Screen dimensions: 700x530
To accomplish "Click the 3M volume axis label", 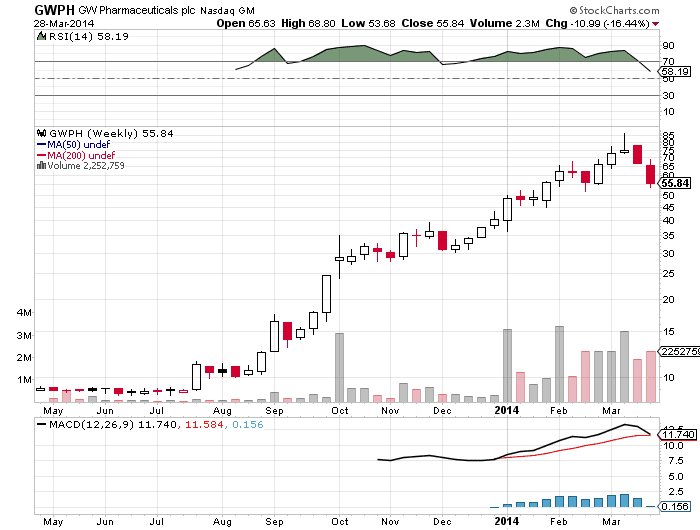I will [24, 335].
